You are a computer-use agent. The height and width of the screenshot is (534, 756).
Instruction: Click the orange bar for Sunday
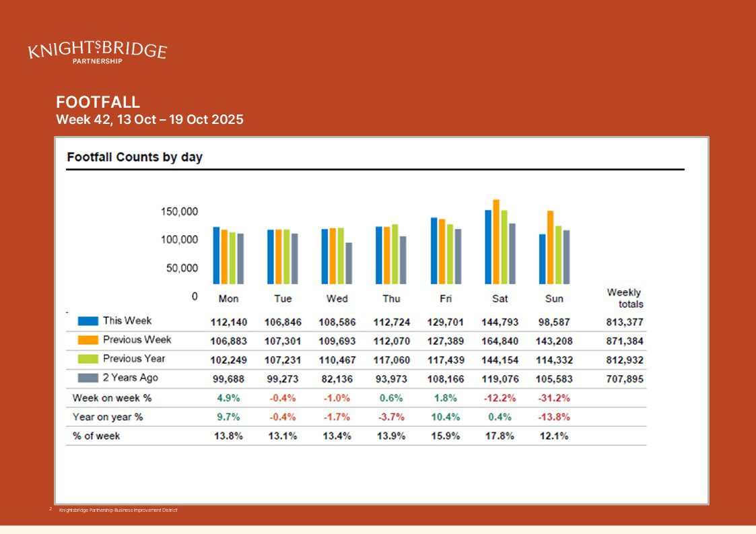550,247
